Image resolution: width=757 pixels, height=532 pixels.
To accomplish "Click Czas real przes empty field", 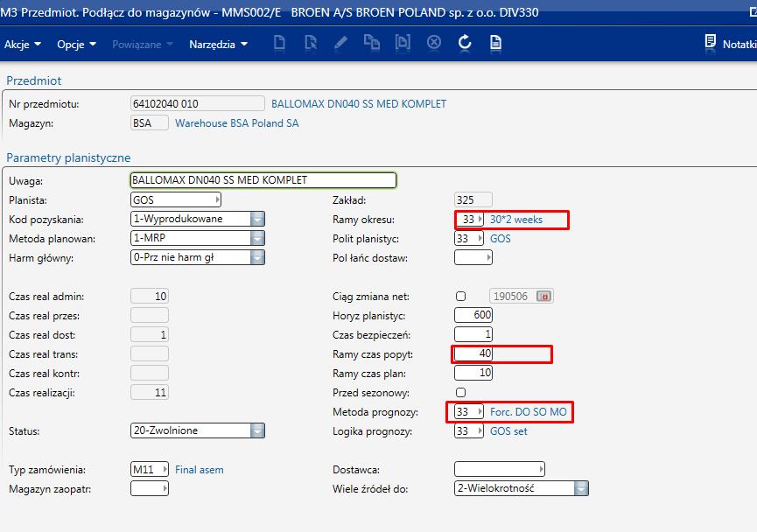I will (x=149, y=315).
